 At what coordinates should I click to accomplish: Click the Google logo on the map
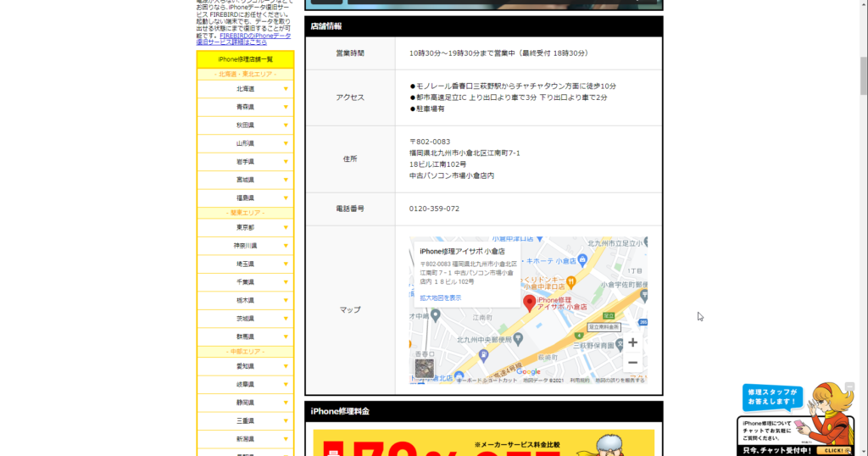point(528,372)
